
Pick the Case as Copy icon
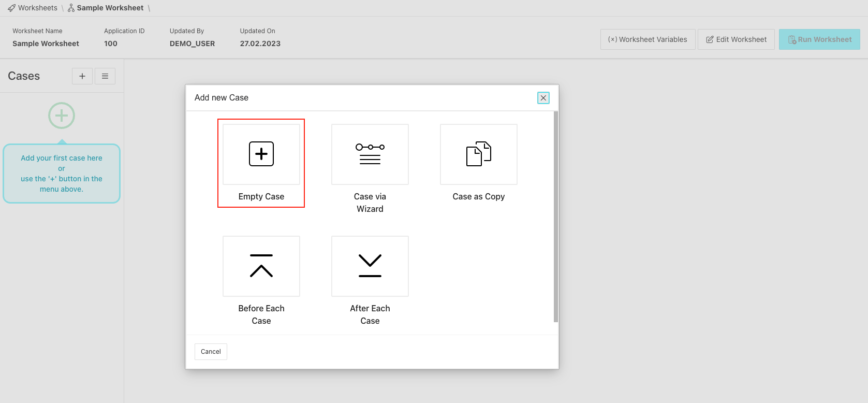479,154
